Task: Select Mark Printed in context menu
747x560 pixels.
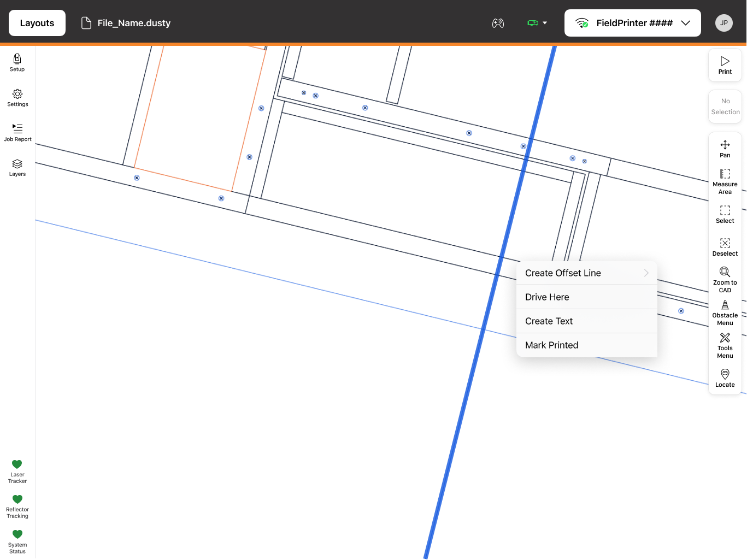Action: [587, 345]
